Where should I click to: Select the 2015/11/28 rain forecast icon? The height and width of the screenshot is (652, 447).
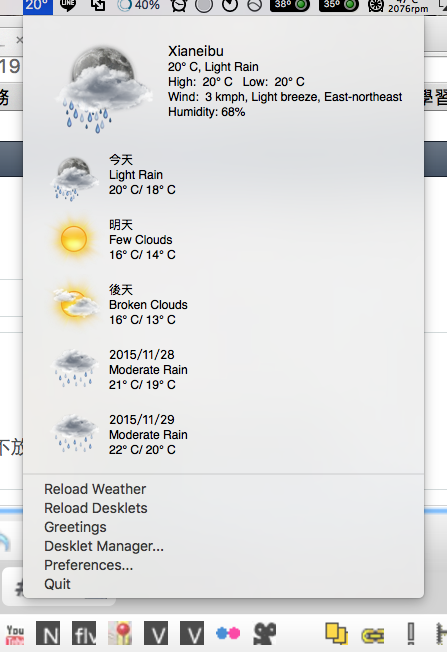[x=74, y=369]
